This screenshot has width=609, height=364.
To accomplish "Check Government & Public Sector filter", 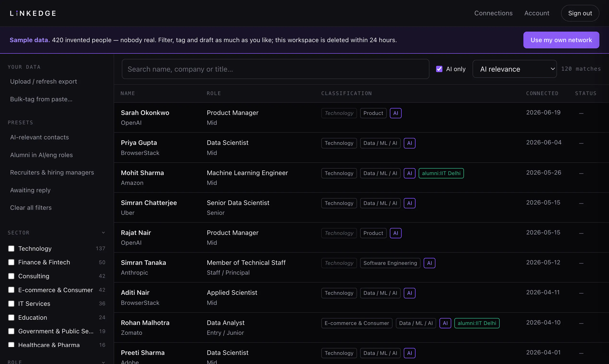I will (11, 331).
